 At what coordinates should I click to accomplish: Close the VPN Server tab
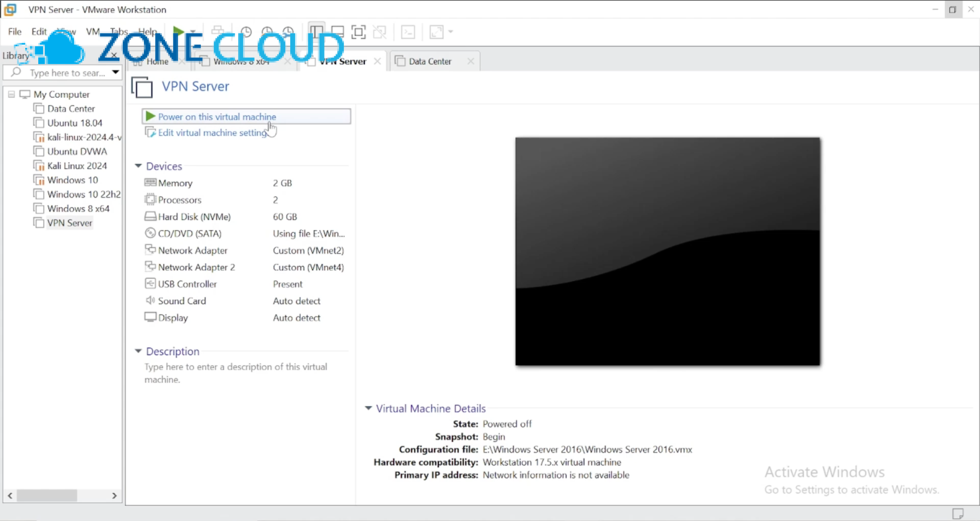[x=377, y=61]
